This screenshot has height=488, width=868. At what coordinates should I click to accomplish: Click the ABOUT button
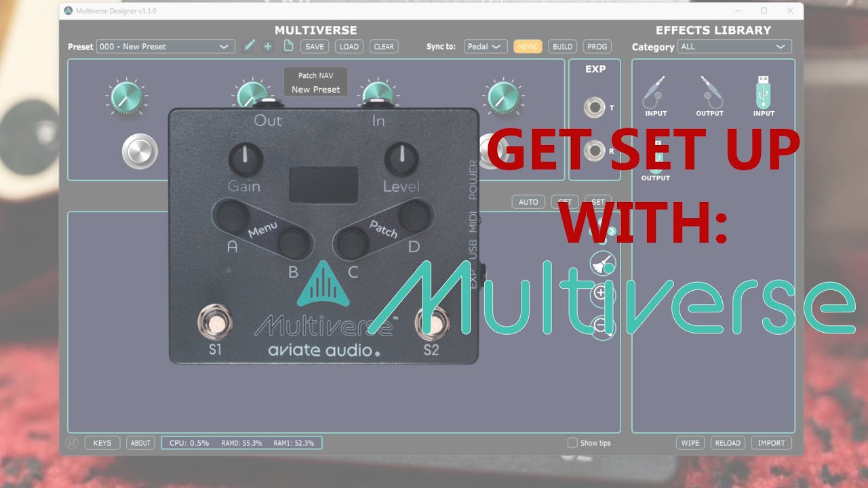[x=140, y=443]
